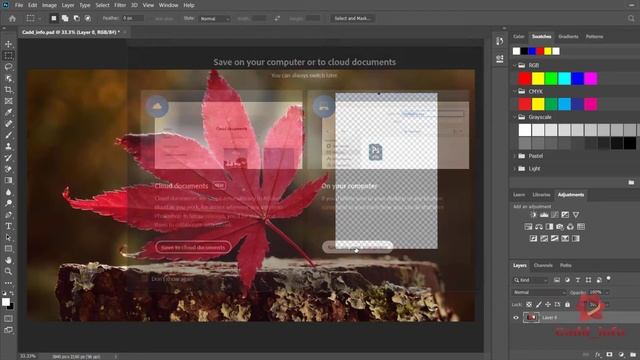Image resolution: width=640 pixels, height=360 pixels.
Task: Select the Horizontal Type tool
Action: point(8,226)
